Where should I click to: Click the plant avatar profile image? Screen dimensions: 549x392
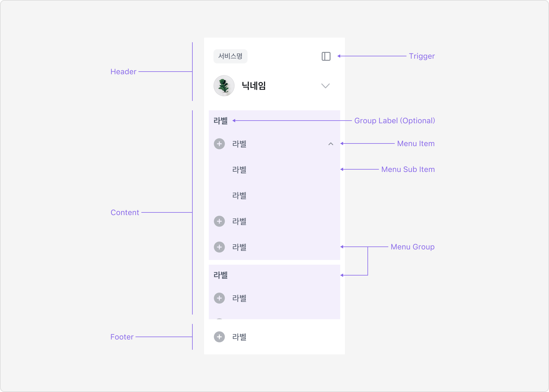(224, 86)
